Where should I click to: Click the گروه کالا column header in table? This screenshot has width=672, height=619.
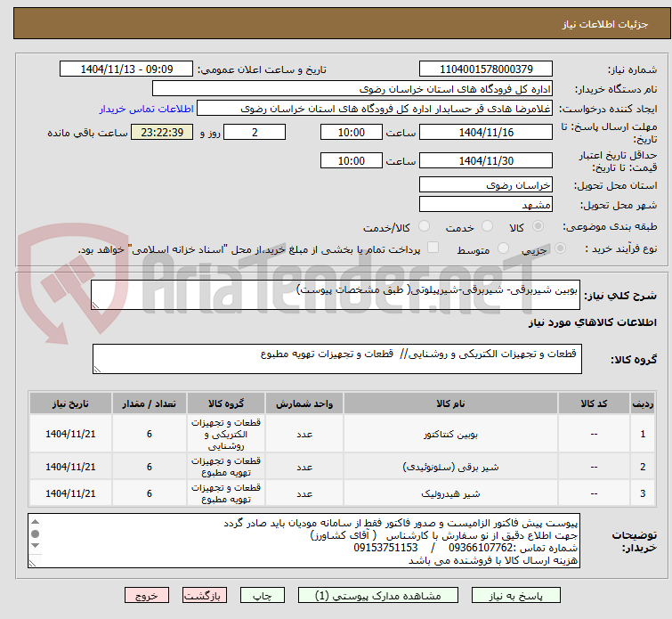[x=226, y=403]
